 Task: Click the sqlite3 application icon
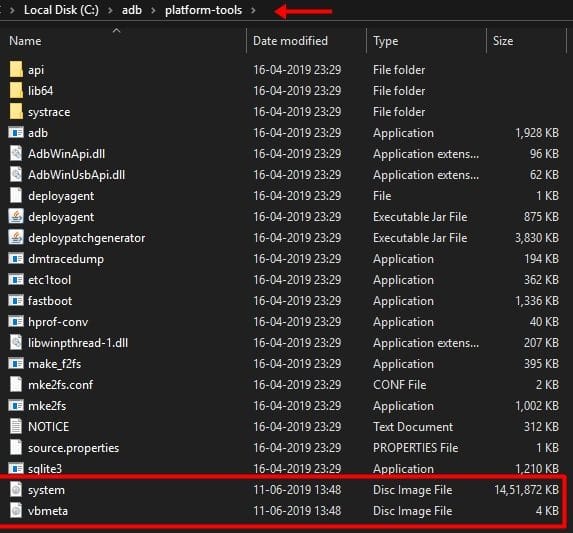(16, 468)
